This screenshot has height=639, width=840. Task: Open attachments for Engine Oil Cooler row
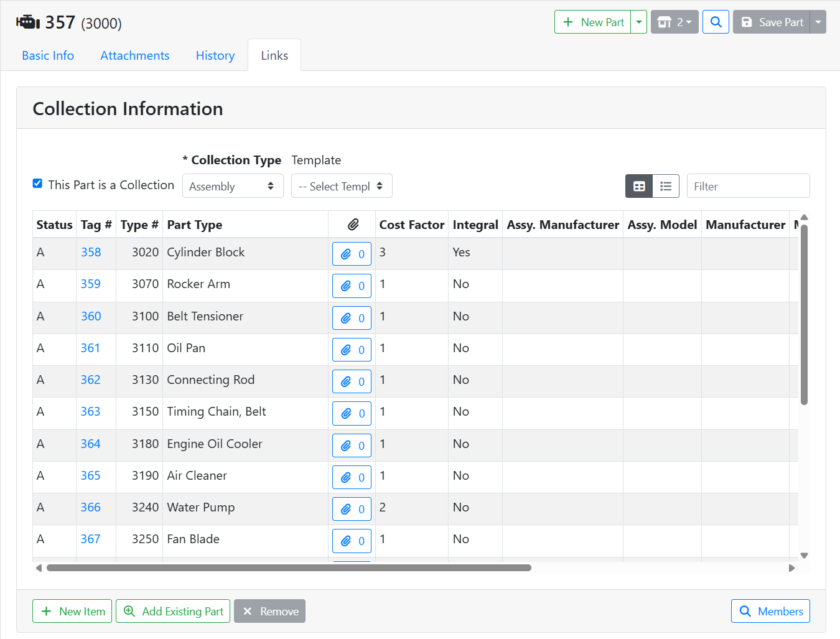pyautogui.click(x=352, y=445)
